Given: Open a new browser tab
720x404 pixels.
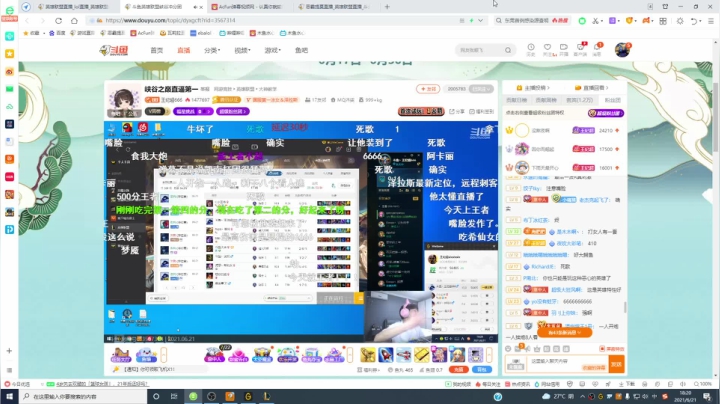Looking at the screenshot, I should 387,6.
